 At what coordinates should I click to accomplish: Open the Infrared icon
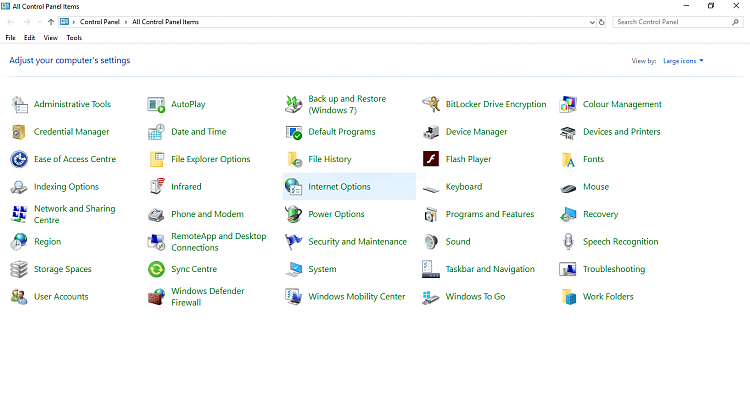pyautogui.click(x=156, y=187)
